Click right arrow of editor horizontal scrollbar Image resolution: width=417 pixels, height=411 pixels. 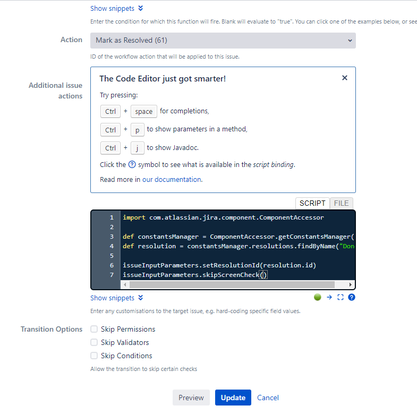[x=350, y=284]
